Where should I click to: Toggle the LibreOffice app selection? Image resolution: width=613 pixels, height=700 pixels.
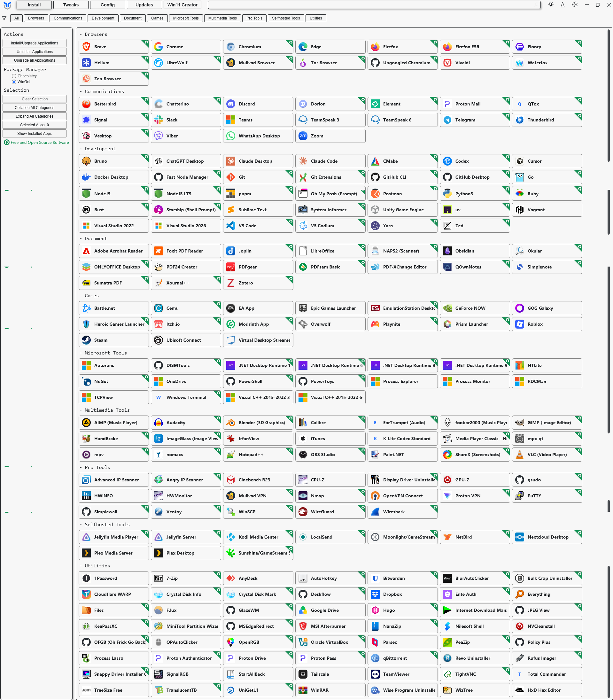pos(330,251)
